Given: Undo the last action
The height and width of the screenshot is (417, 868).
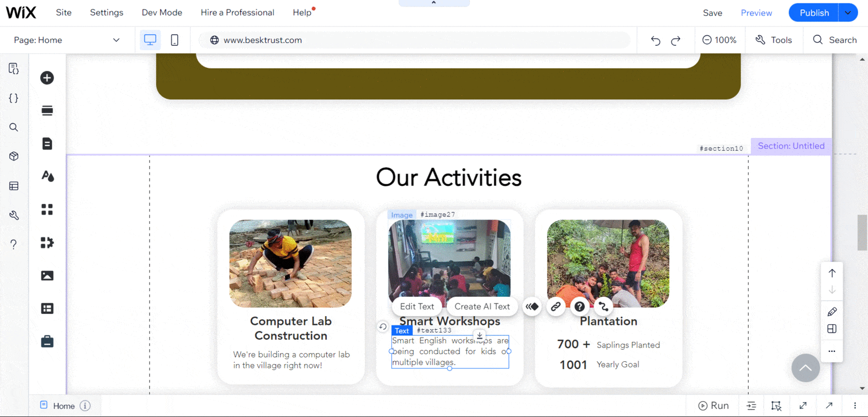Looking at the screenshot, I should tap(655, 40).
